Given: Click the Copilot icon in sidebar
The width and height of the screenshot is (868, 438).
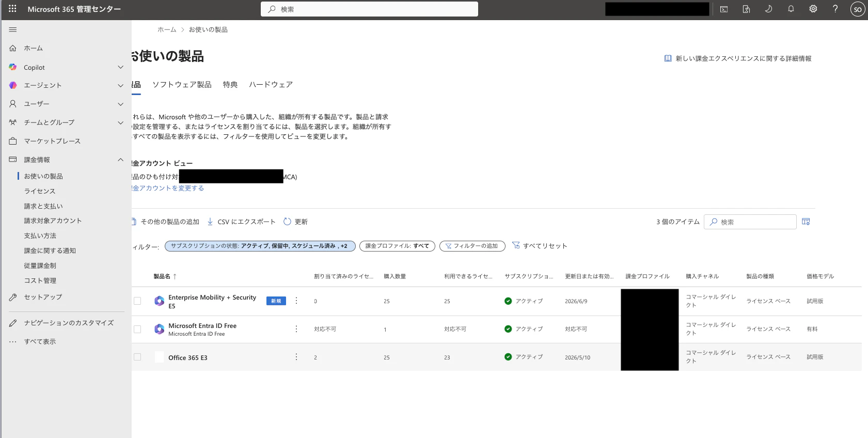Looking at the screenshot, I should (13, 67).
